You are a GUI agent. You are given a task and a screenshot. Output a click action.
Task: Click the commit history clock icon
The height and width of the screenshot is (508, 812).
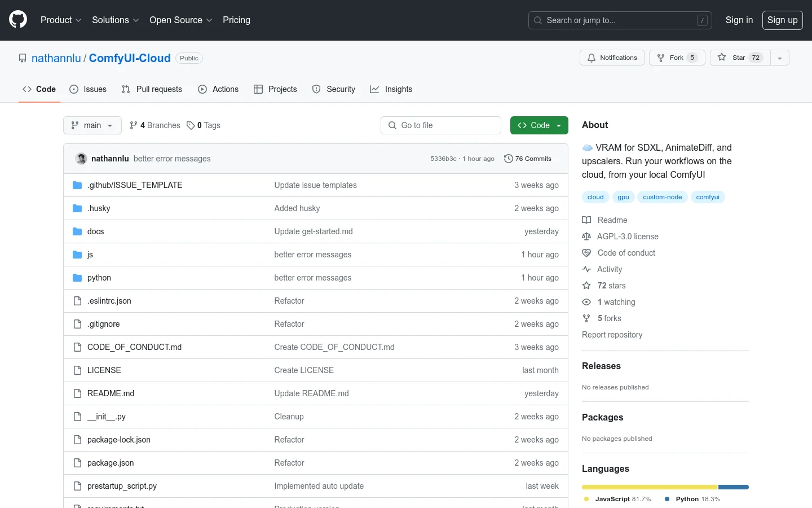click(x=508, y=159)
